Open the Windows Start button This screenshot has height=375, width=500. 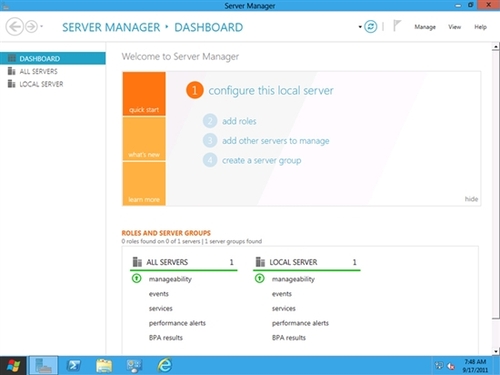point(13,366)
